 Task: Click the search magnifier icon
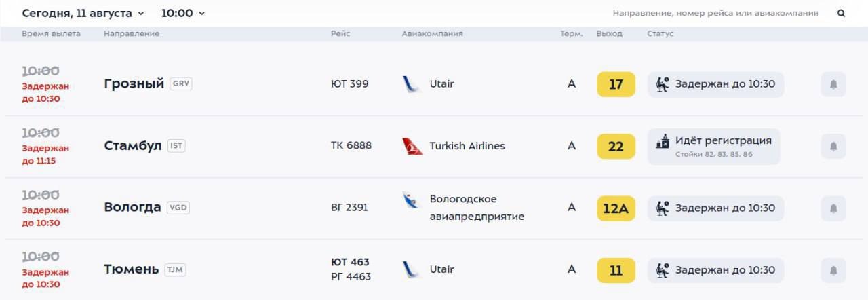coord(842,13)
